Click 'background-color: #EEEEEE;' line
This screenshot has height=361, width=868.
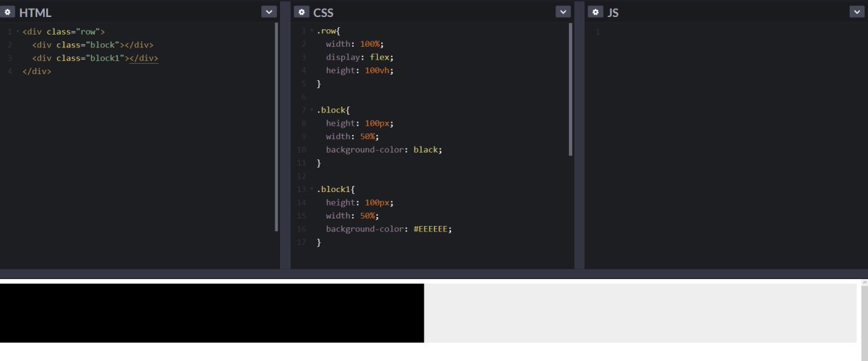(389, 229)
